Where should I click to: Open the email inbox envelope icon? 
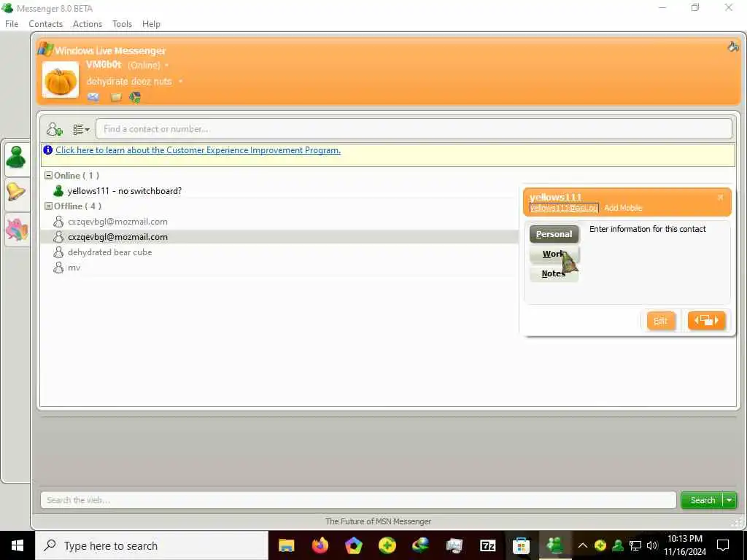point(93,97)
